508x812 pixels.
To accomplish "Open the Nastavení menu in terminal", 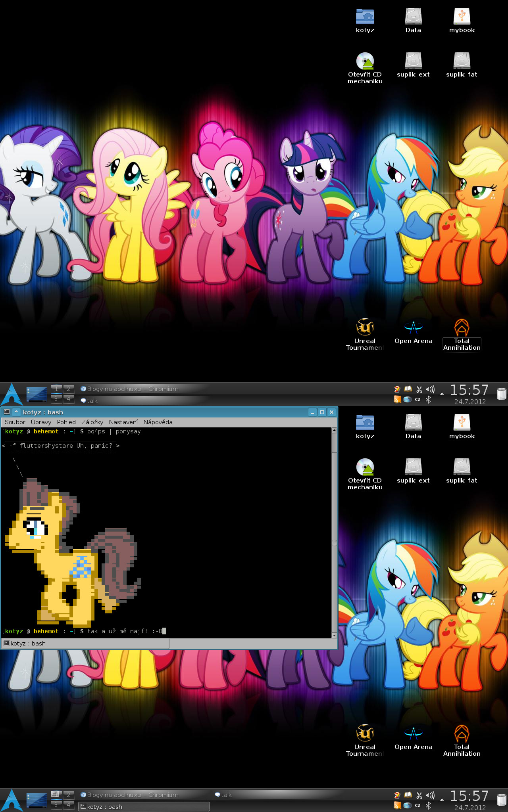I will [123, 422].
